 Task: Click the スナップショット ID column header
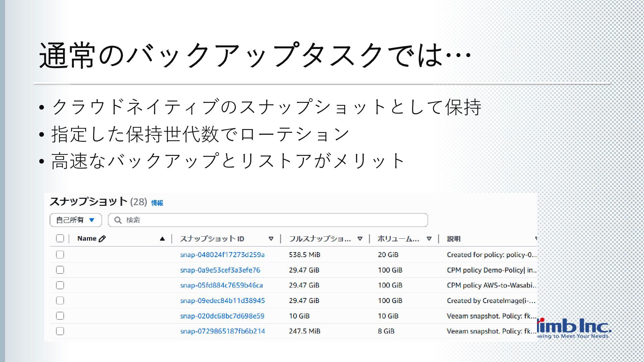pyautogui.click(x=212, y=239)
